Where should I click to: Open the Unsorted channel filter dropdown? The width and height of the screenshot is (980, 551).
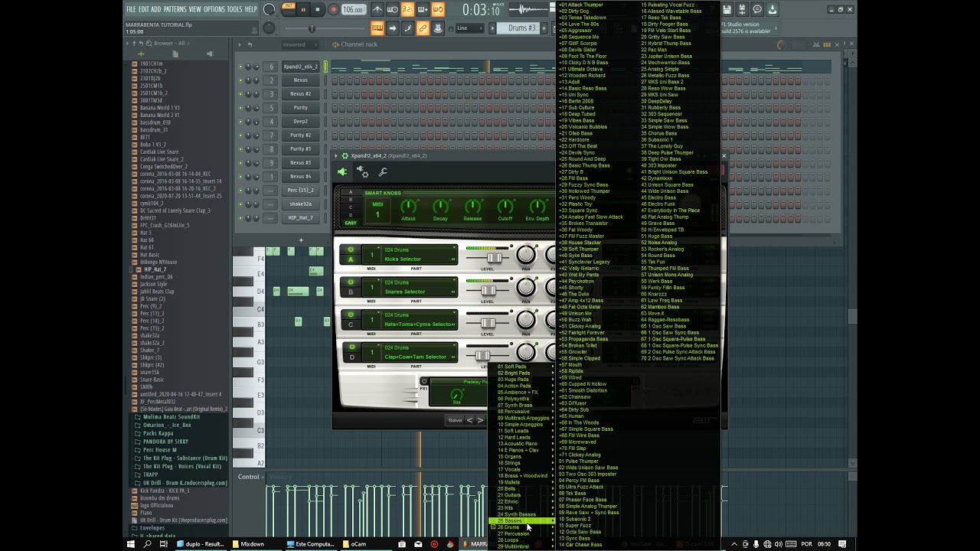tap(300, 44)
